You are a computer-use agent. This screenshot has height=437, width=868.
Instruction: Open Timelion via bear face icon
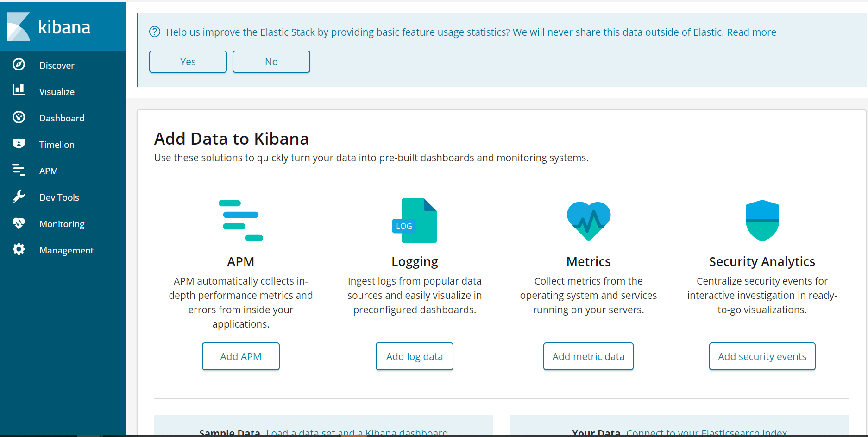coord(19,144)
